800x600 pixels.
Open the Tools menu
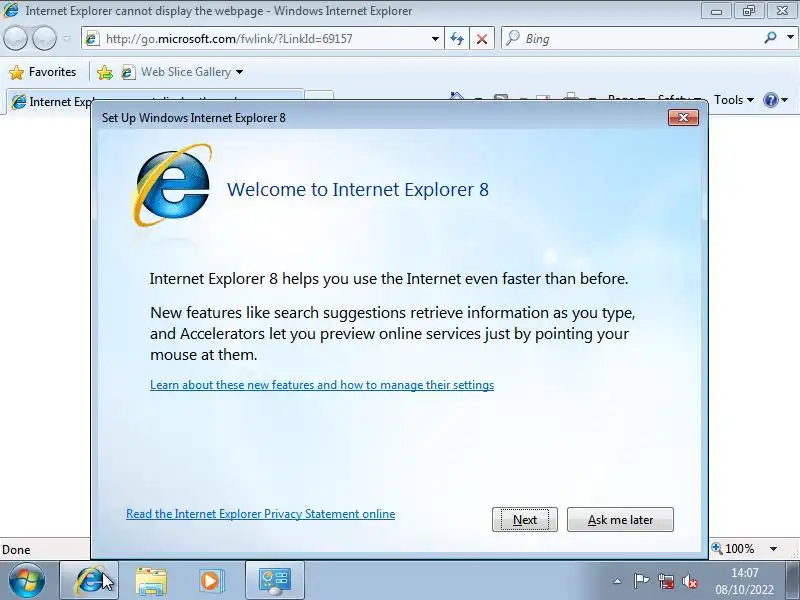(x=734, y=100)
